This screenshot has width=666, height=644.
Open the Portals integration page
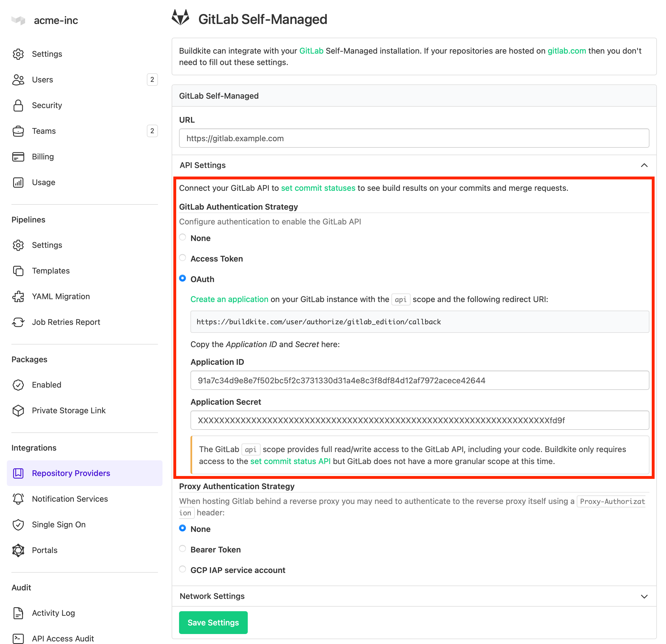[44, 550]
